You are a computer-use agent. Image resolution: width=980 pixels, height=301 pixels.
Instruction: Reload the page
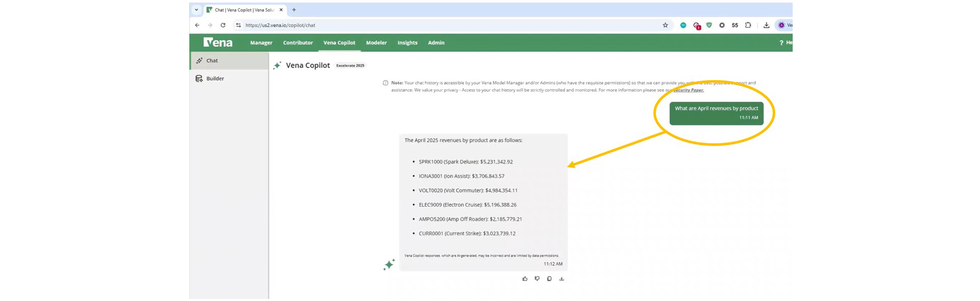pyautogui.click(x=223, y=25)
